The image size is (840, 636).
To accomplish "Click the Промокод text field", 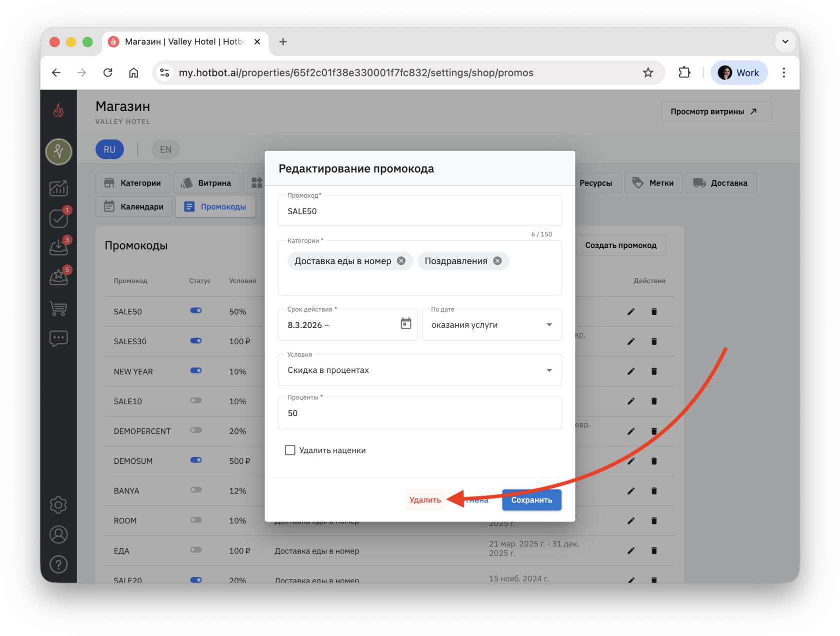I will coord(419,211).
